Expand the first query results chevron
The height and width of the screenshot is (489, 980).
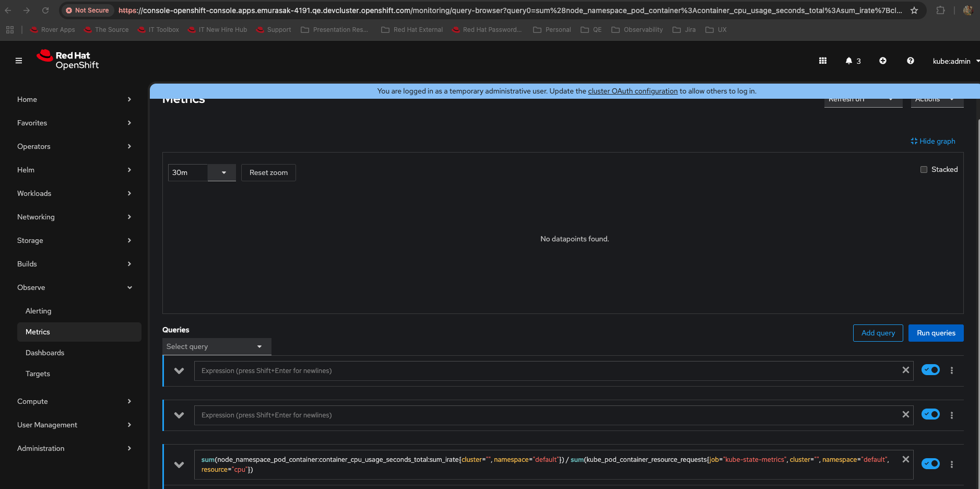pyautogui.click(x=179, y=371)
